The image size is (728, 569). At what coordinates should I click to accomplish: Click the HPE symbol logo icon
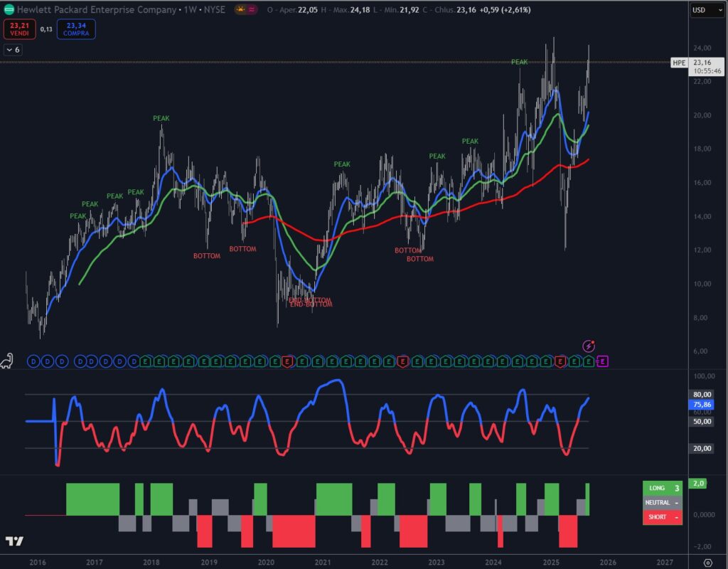click(x=8, y=10)
